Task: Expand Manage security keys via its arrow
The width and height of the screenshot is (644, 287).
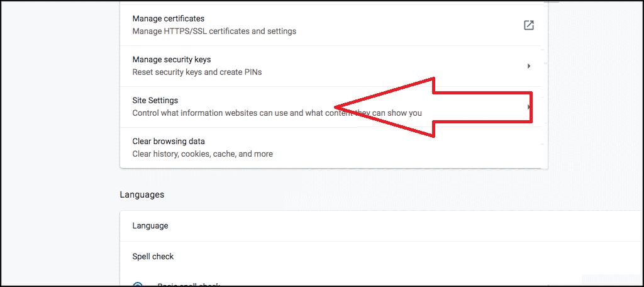Action: (x=529, y=66)
